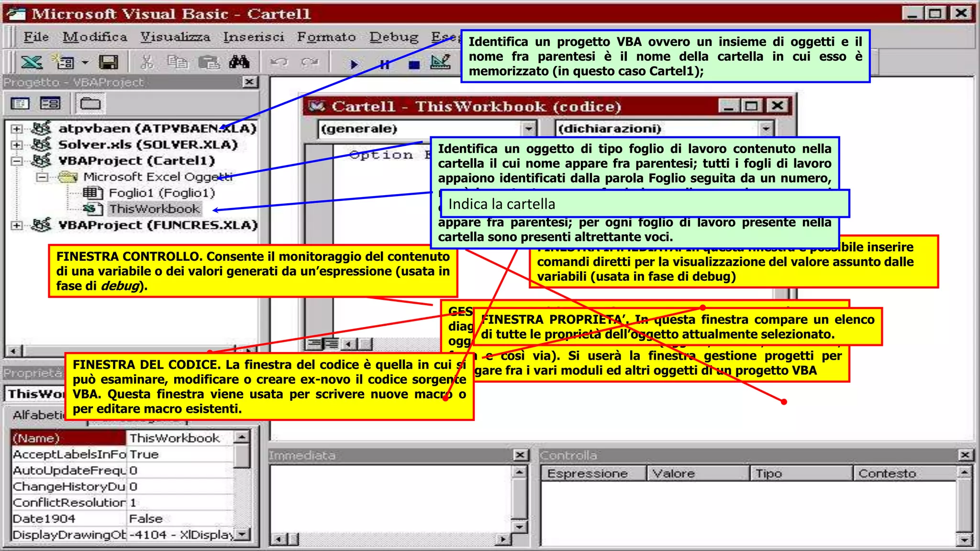Viewport: 980px width, 551px height.
Task: Select the DisplayDrawingObjects property row
Action: 122,535
